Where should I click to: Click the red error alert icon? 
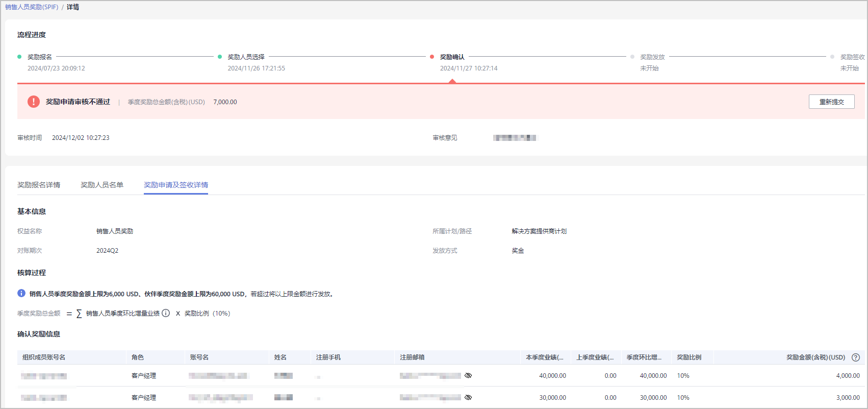click(x=34, y=102)
